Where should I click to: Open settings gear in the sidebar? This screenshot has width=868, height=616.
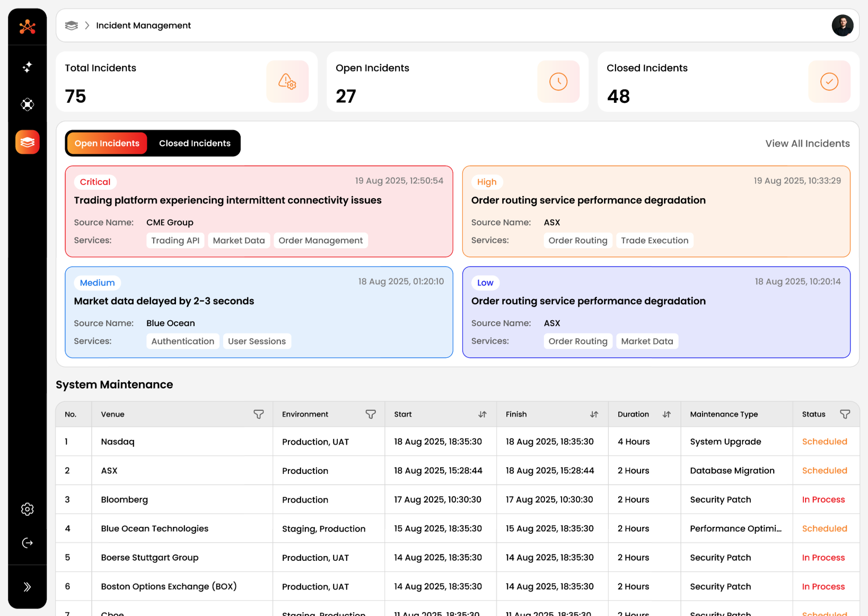pos(28,509)
